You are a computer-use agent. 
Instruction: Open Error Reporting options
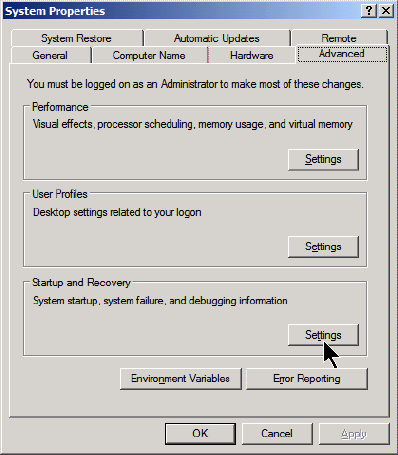click(x=307, y=379)
